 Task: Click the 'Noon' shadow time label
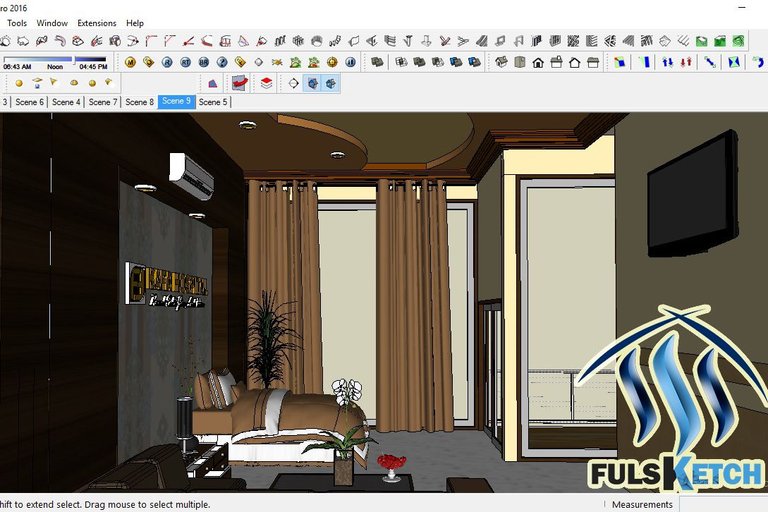55,67
